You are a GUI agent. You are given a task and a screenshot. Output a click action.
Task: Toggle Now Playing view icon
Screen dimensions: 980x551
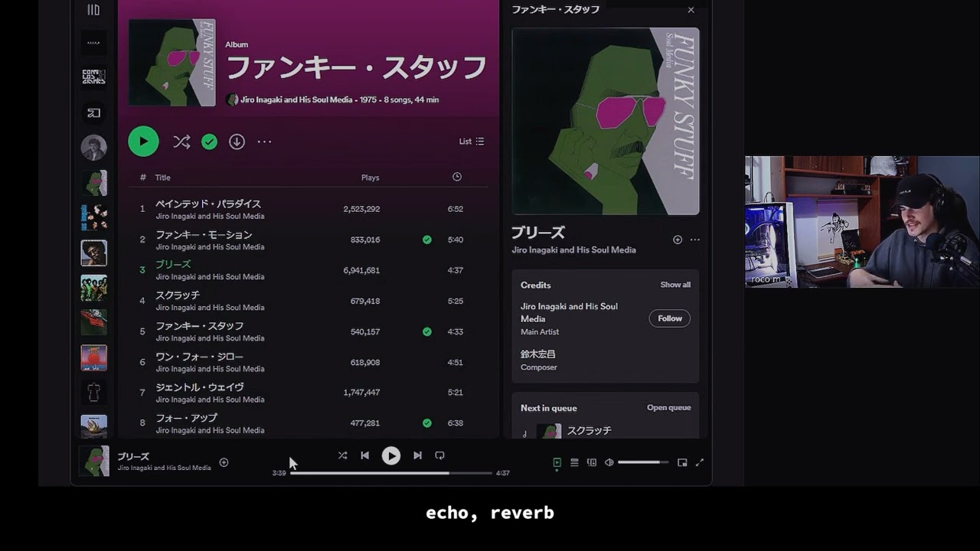(557, 462)
